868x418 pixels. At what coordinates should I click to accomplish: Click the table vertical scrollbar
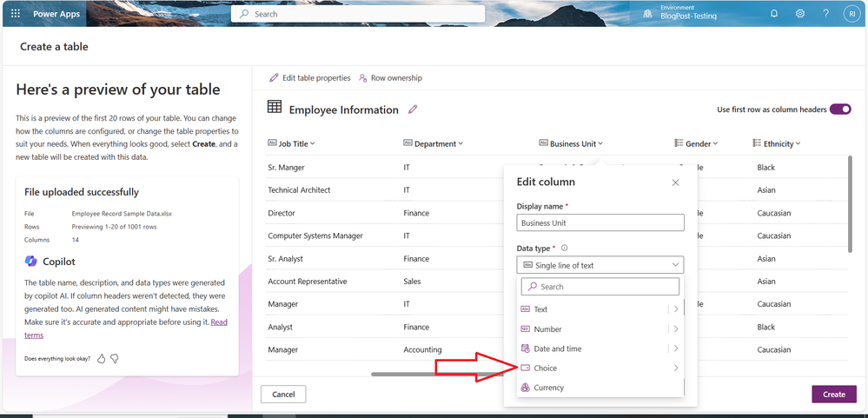(850, 205)
